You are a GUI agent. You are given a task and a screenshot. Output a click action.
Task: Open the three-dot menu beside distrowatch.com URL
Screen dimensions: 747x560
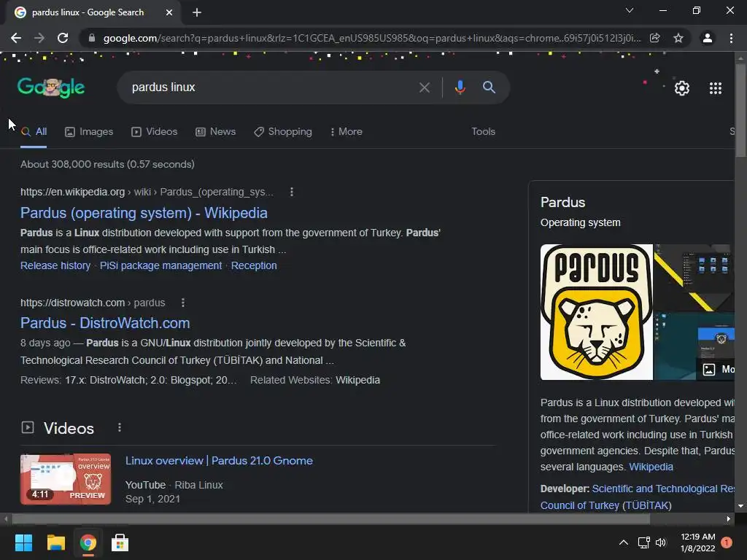[183, 303]
